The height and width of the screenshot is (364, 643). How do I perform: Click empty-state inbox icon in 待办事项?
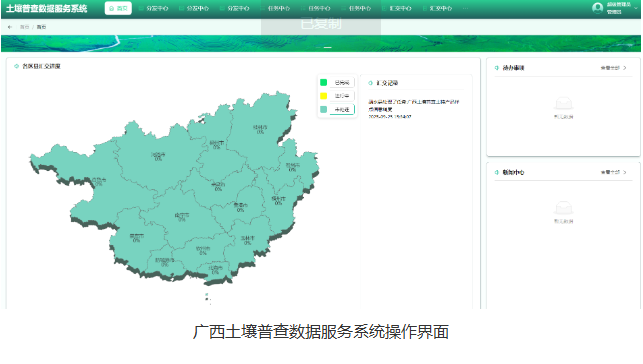point(563,104)
